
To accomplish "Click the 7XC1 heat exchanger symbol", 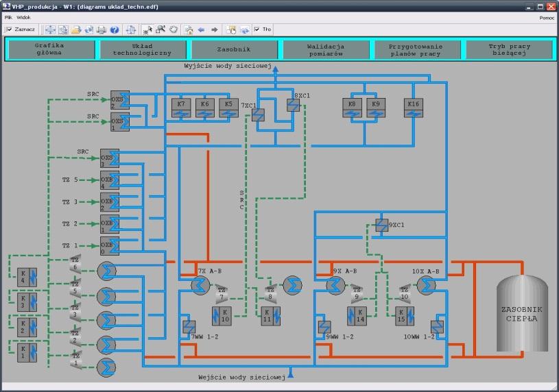I will coord(258,114).
